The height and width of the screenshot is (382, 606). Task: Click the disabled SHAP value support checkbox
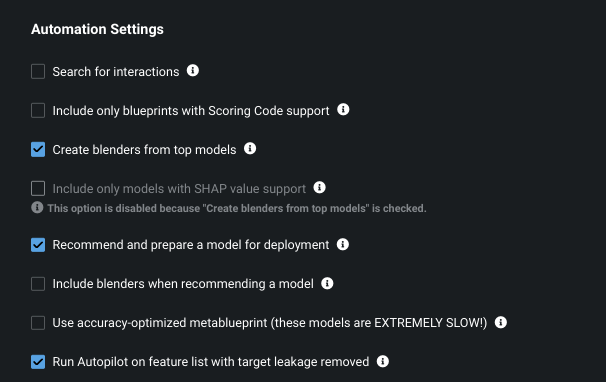tap(38, 189)
